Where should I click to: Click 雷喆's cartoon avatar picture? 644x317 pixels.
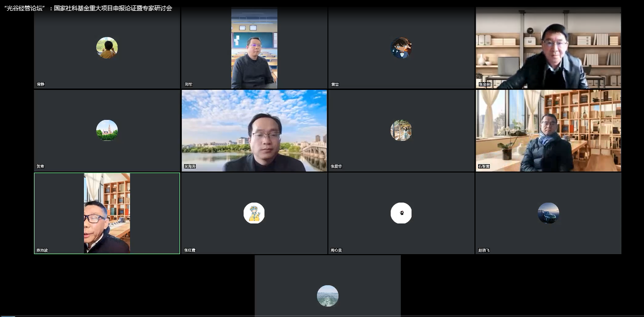point(401,48)
